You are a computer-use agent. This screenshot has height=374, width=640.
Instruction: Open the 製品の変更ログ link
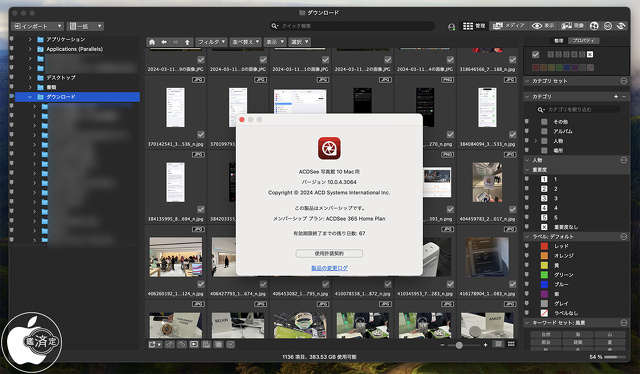tap(329, 268)
